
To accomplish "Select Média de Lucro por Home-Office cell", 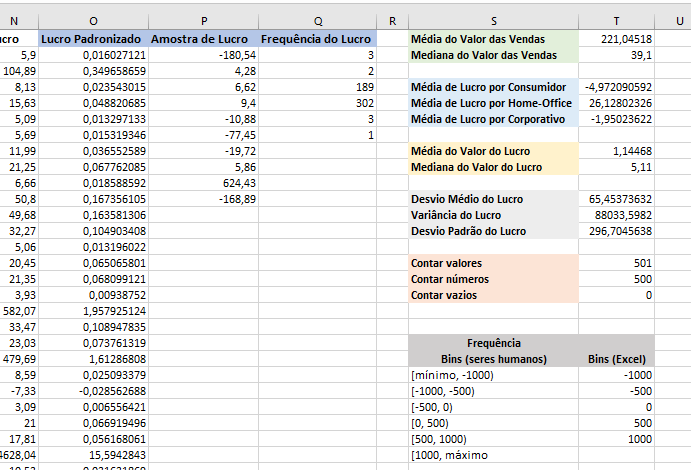I will click(x=494, y=103).
